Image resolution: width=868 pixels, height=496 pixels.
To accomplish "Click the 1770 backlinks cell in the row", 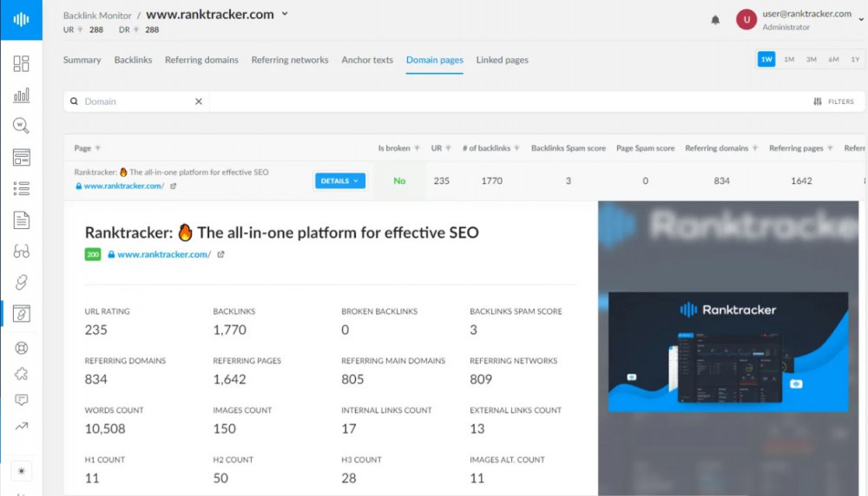I will click(491, 181).
